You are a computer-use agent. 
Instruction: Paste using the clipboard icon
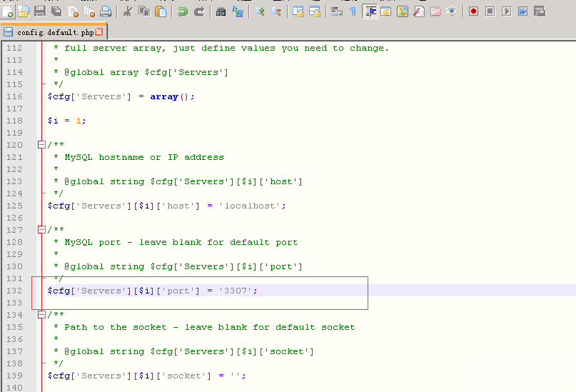[161, 11]
